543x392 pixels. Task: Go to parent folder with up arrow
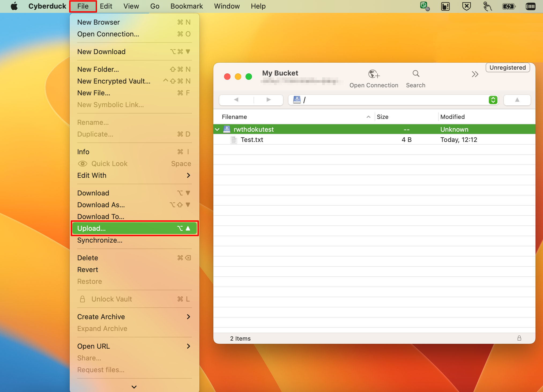pyautogui.click(x=517, y=100)
